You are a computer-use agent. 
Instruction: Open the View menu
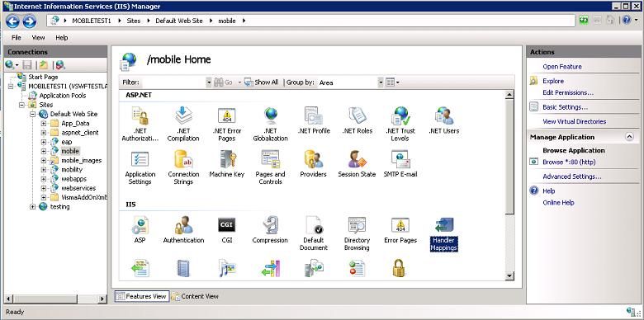38,38
